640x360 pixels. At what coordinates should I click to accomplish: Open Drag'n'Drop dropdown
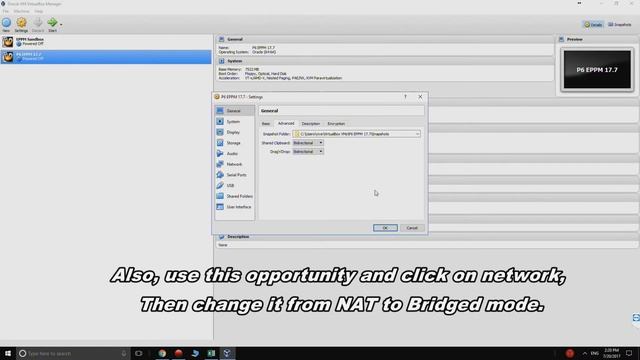click(308, 151)
